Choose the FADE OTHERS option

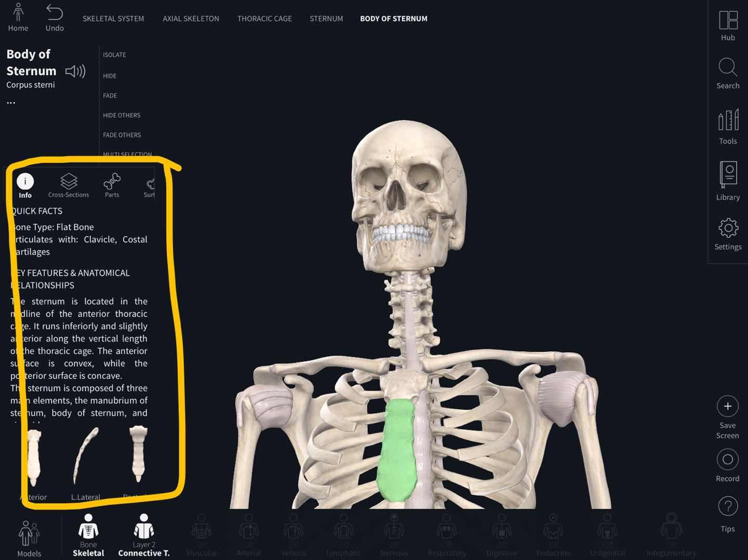(122, 135)
